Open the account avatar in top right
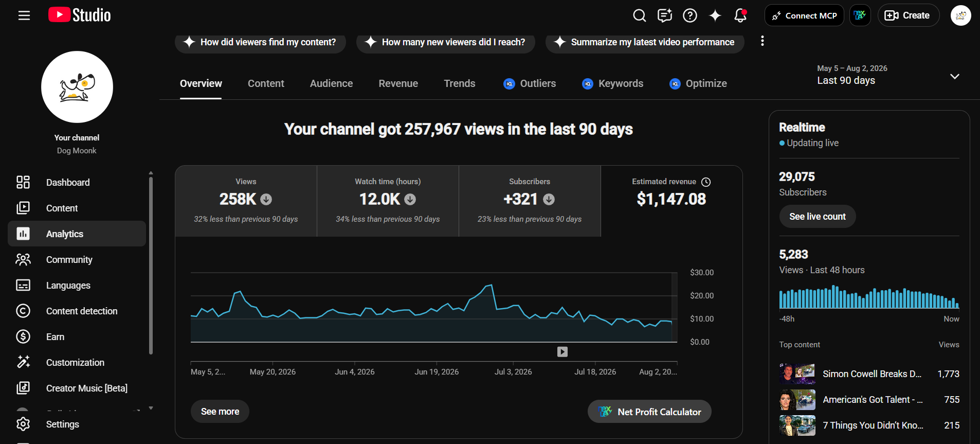 click(x=960, y=15)
